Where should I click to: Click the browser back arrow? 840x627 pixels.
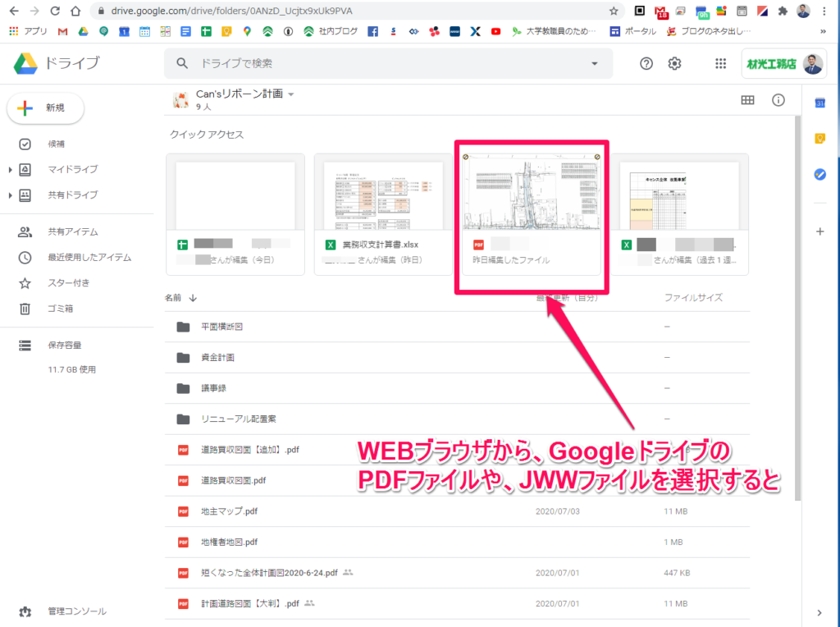pyautogui.click(x=15, y=11)
